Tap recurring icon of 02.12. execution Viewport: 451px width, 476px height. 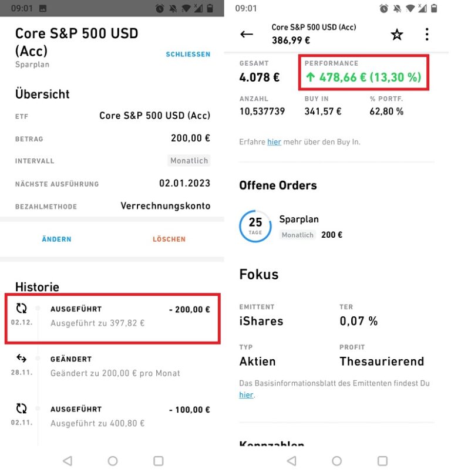click(x=22, y=309)
